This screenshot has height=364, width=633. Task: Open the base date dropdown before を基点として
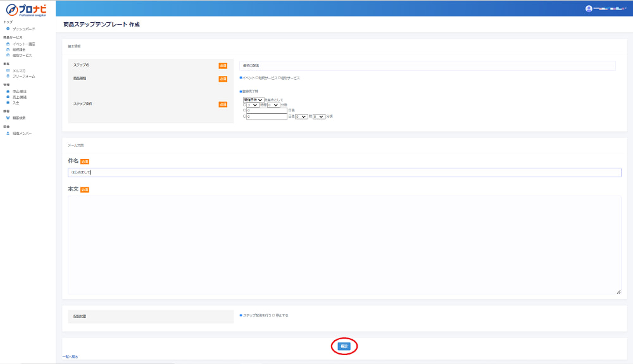coord(253,100)
